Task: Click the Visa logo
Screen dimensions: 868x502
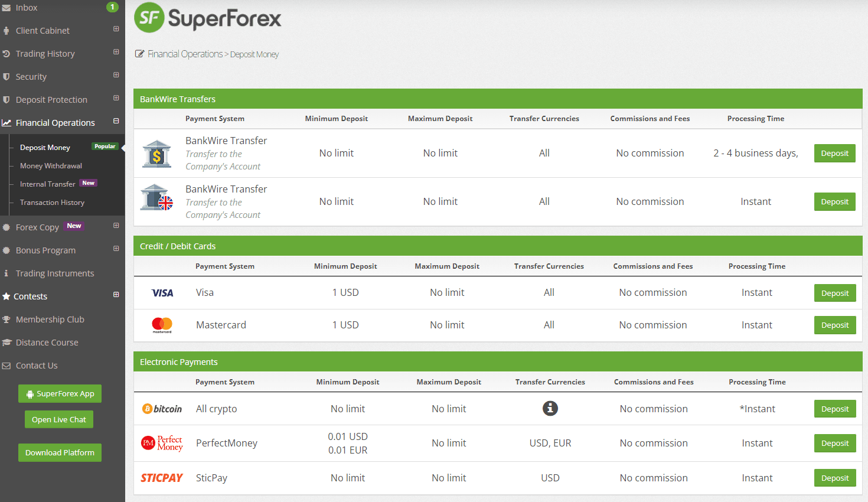Action: coord(162,293)
